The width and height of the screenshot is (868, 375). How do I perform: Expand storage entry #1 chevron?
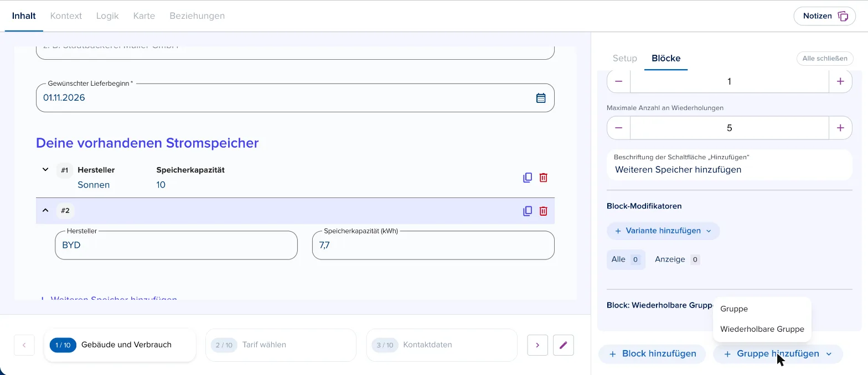45,169
